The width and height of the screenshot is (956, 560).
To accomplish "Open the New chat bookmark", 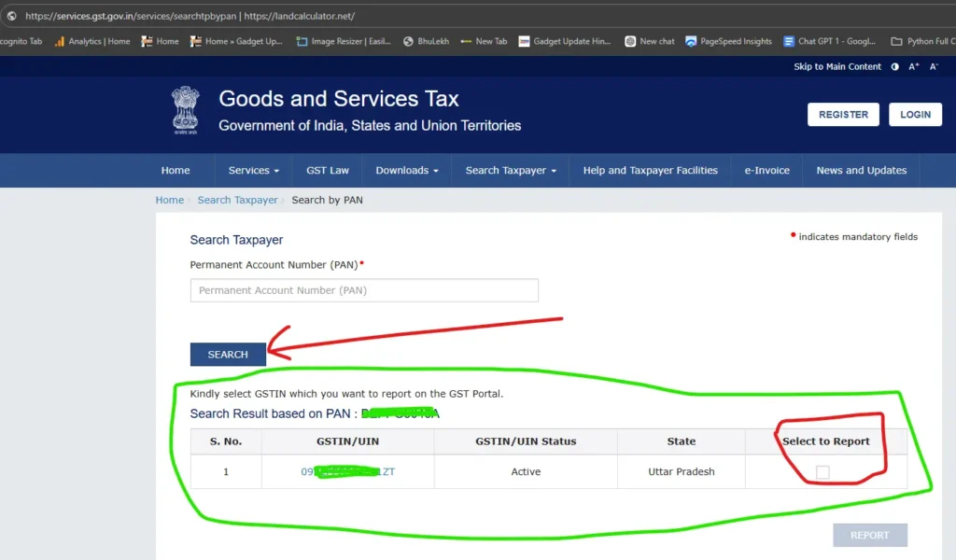I will coord(650,41).
